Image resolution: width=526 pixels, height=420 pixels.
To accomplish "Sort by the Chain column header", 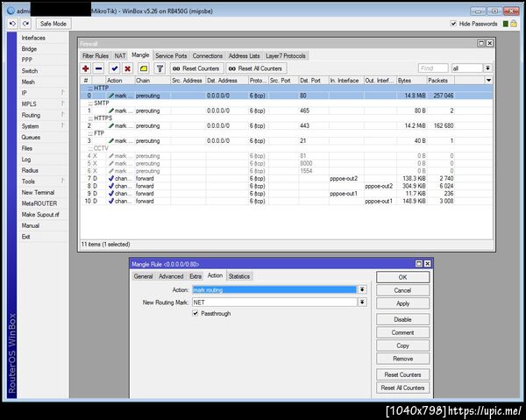I will pos(153,81).
